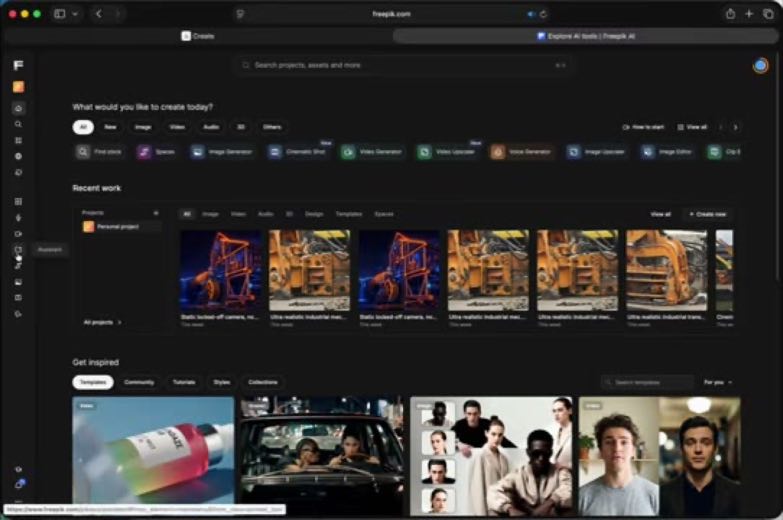This screenshot has width=783, height=520.
Task: Open the two men portrait template
Action: point(660,456)
